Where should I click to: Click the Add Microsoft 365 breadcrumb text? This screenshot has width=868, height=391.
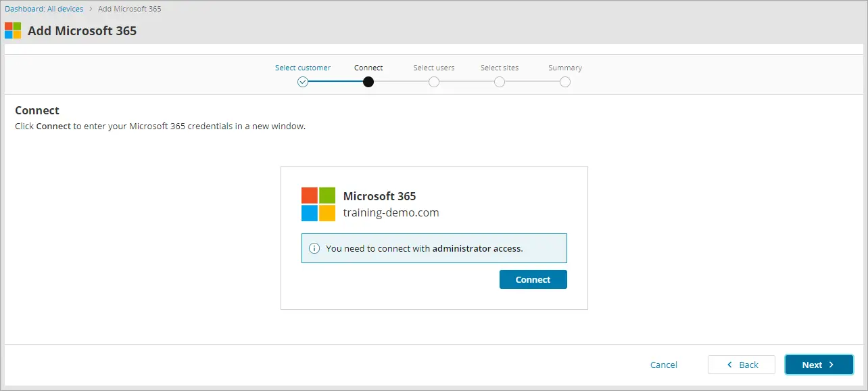130,9
